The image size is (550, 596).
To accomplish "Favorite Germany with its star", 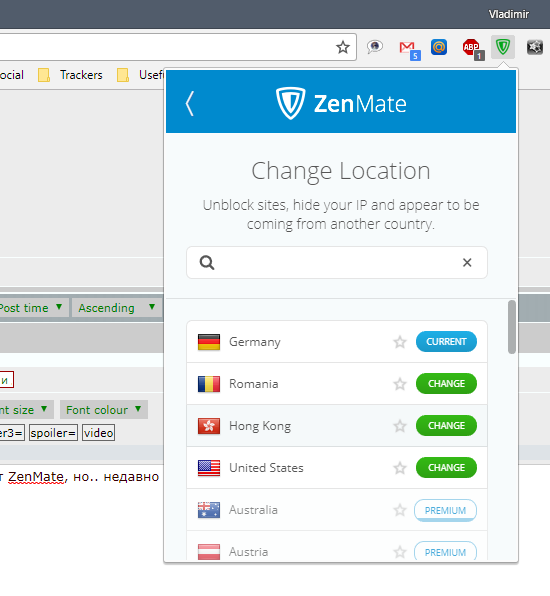I will click(x=400, y=342).
